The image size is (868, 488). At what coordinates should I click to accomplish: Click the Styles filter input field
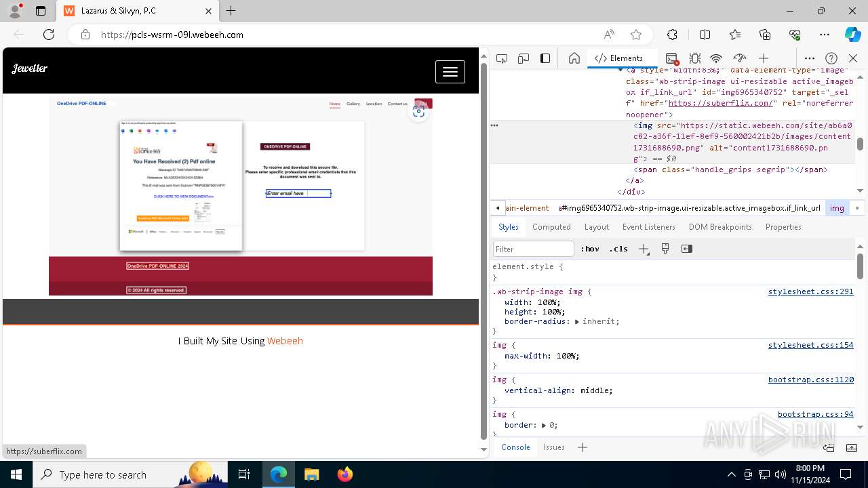(x=534, y=249)
